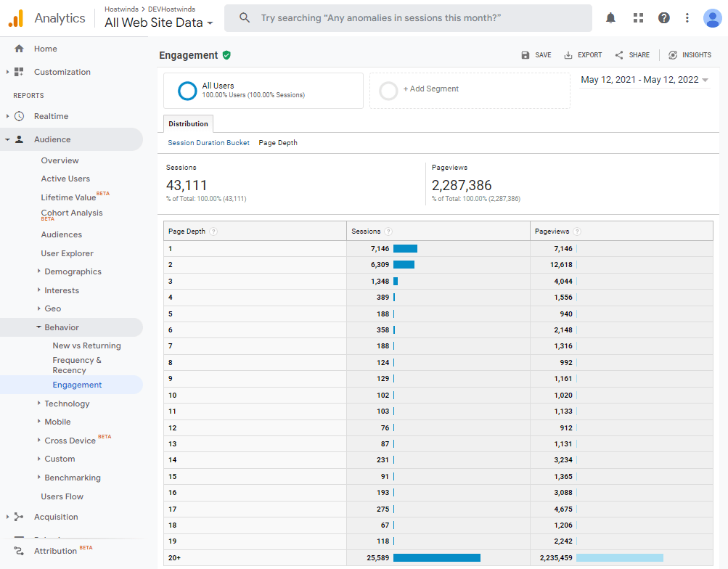Click the Home link in sidebar
The width and height of the screenshot is (728, 569).
tap(46, 49)
